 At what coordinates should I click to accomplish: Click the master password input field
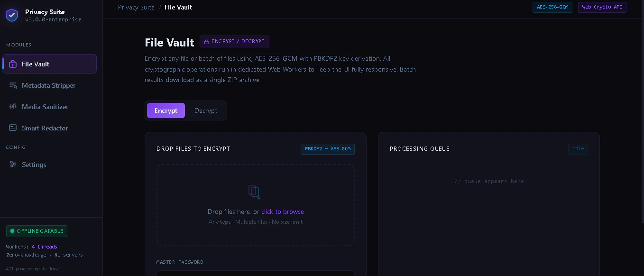[256, 273]
